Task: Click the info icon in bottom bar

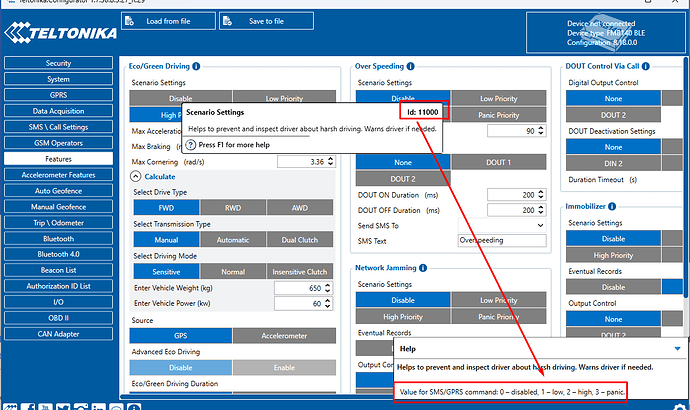Action: click(x=134, y=407)
